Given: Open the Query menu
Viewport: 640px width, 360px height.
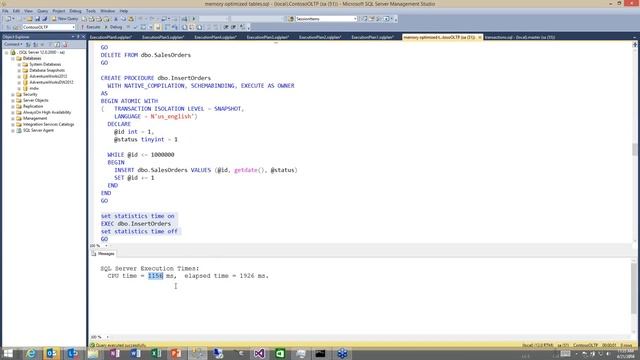Looking at the screenshot, I should 42,11.
